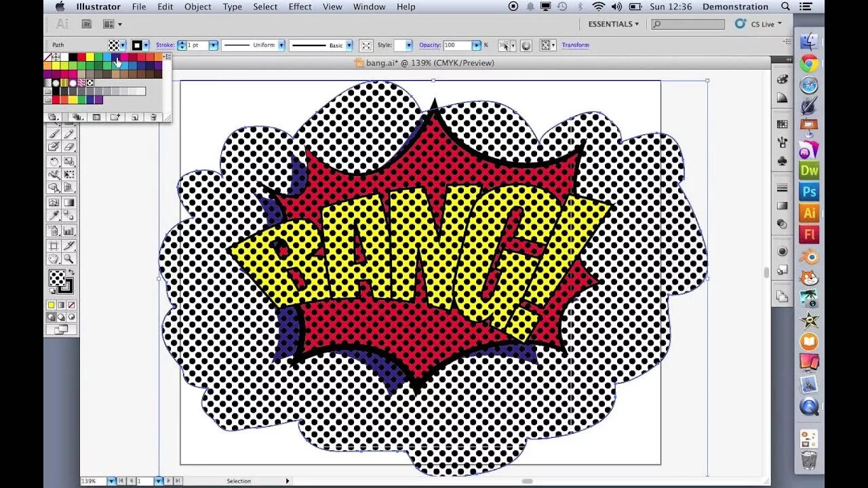Viewport: 868px width, 488px height.
Task: Select the Zoom tool
Action: tap(69, 258)
